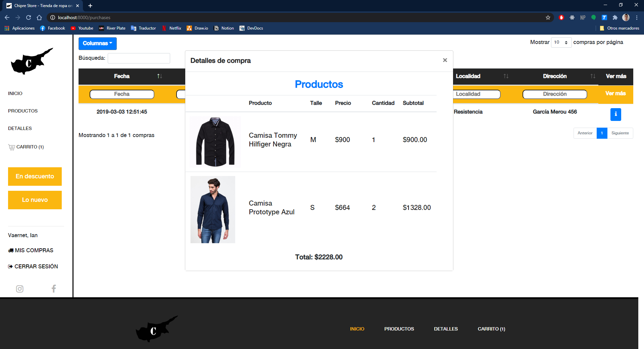Screen dimensions: 644x349
Task: Go to the browser home page
Action: tap(39, 17)
